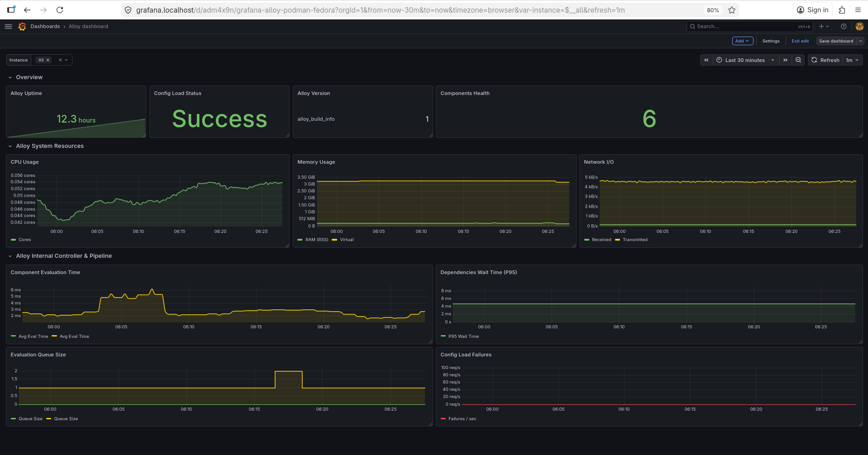Open the Grafana help question-mark icon
The width and height of the screenshot is (868, 455).
click(844, 26)
